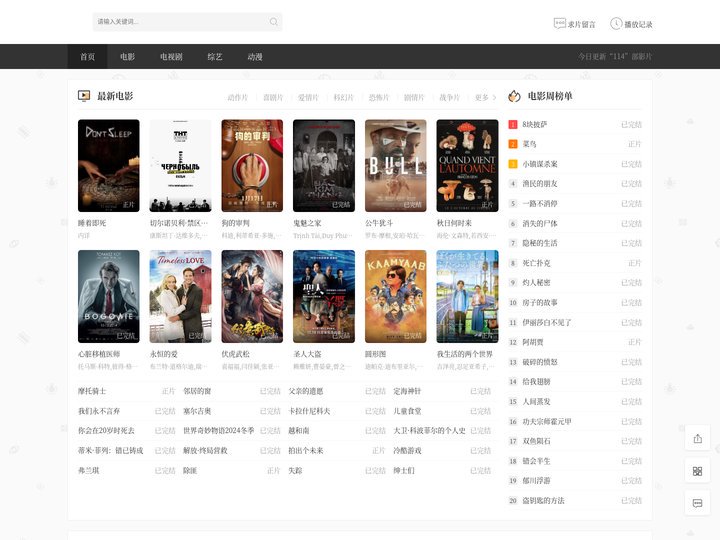
Task: Filter by 动作片 category
Action: 237,97
